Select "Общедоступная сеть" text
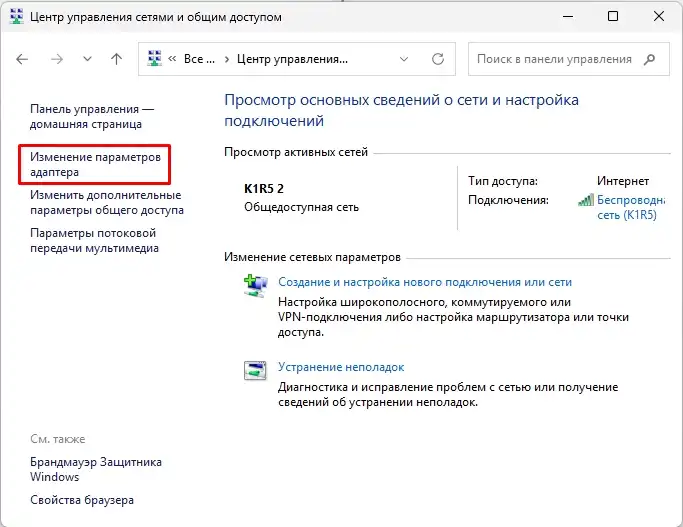Viewport: 683px width, 527px height. (x=301, y=207)
